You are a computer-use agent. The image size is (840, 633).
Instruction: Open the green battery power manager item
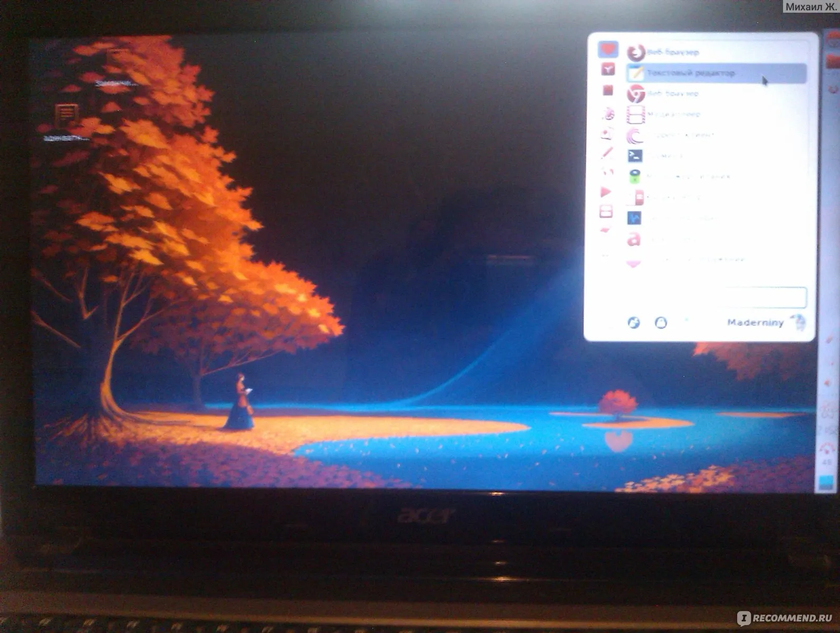coord(715,177)
